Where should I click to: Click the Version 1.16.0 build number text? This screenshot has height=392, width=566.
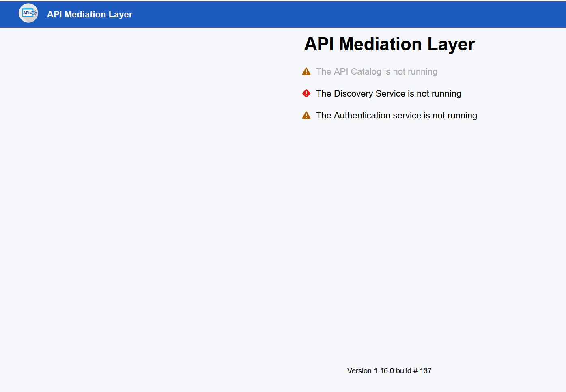click(389, 370)
